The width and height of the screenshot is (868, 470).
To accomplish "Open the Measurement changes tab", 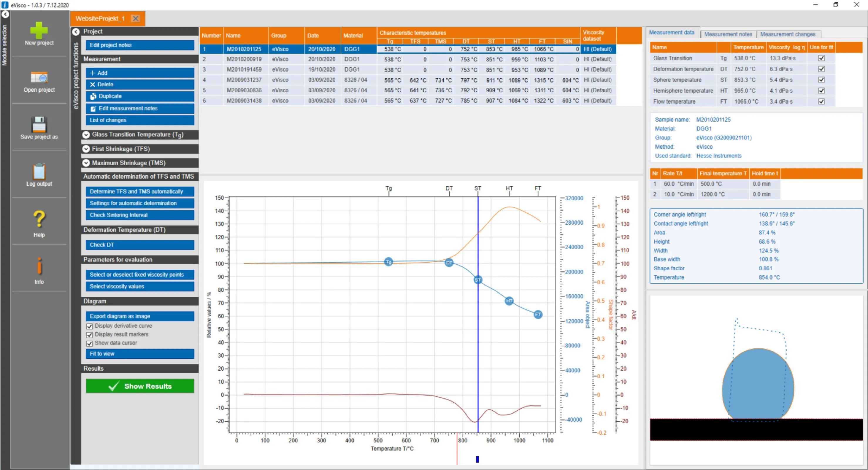I will 788,34.
